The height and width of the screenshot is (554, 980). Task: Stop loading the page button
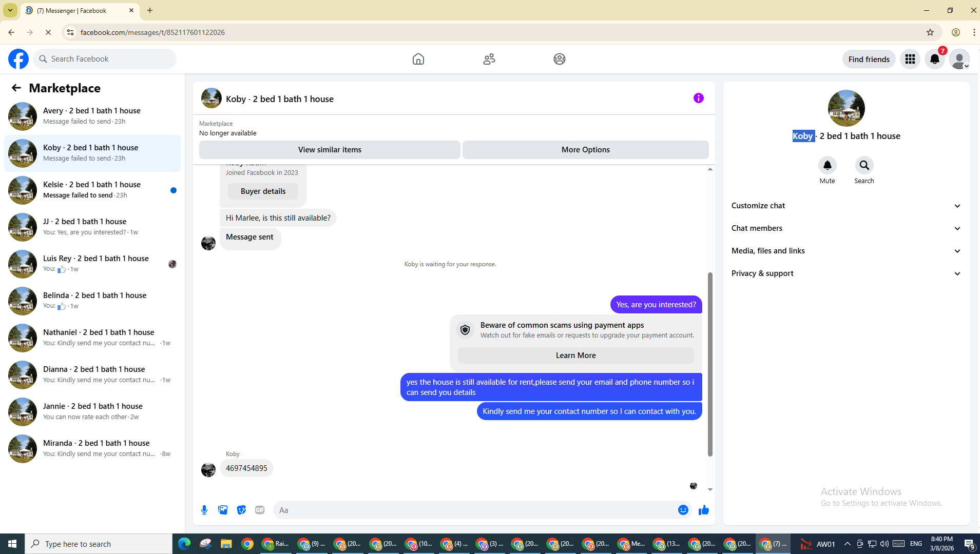click(48, 32)
